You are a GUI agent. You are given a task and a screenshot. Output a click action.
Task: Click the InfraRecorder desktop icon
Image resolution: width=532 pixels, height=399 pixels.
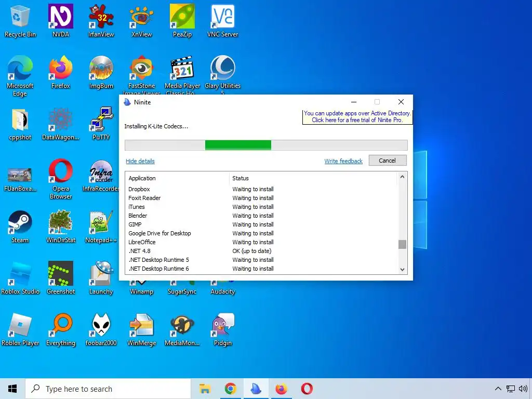tap(101, 175)
